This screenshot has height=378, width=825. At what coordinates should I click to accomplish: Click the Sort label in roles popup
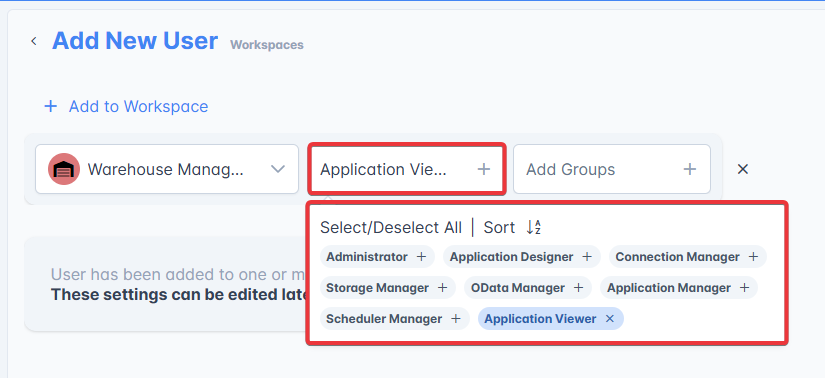pos(499,227)
